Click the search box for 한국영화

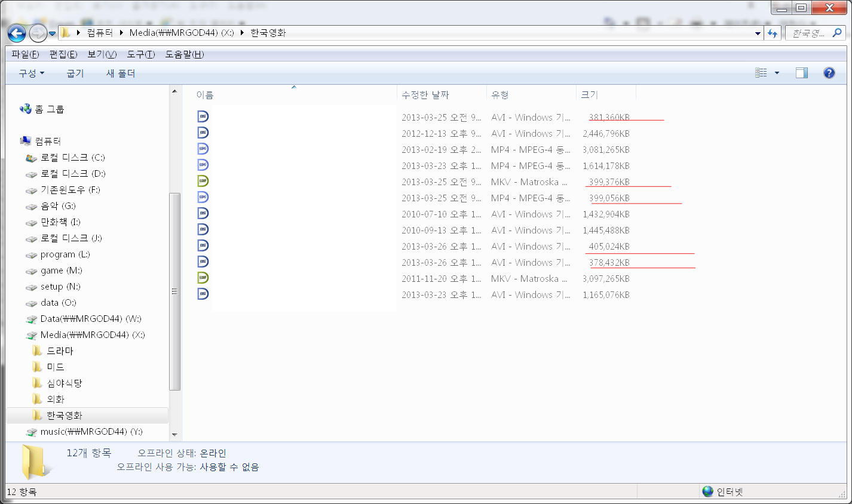(x=815, y=33)
